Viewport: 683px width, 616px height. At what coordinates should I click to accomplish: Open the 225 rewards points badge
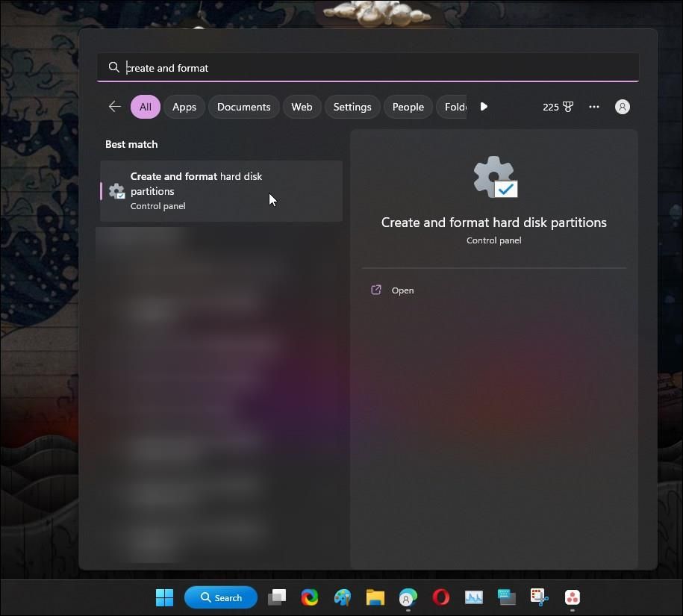[558, 107]
